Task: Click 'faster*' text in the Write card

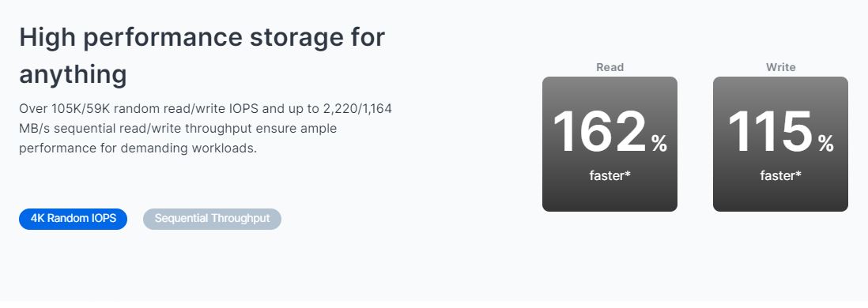Action: (780, 176)
